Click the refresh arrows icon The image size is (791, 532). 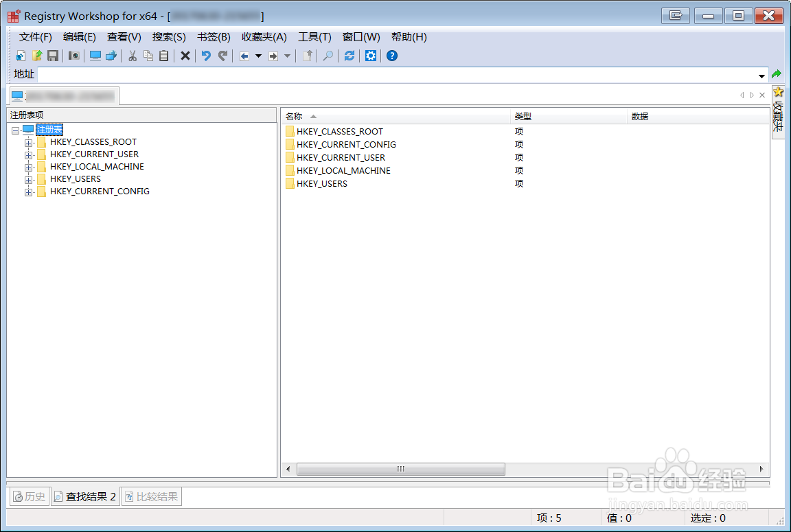[x=349, y=56]
